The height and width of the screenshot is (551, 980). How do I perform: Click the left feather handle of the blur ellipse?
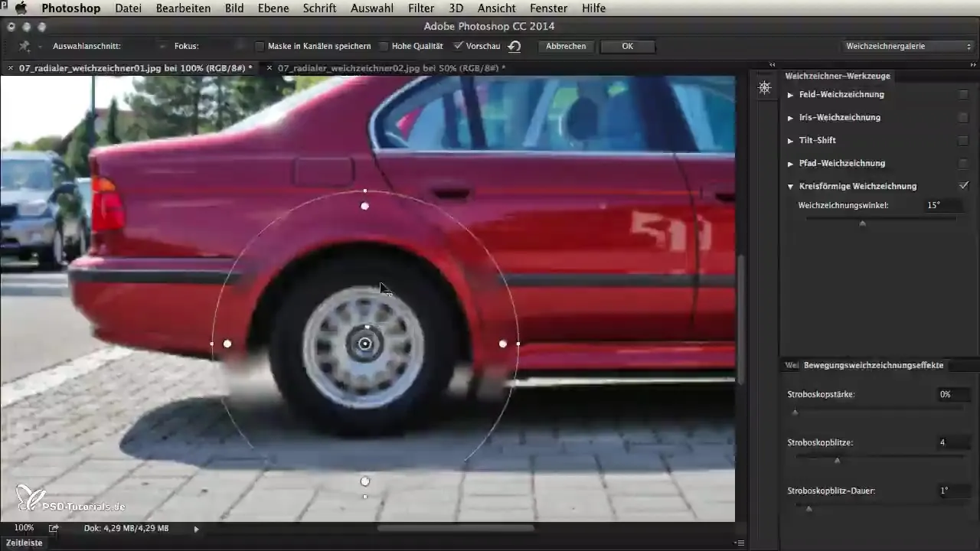coord(227,344)
